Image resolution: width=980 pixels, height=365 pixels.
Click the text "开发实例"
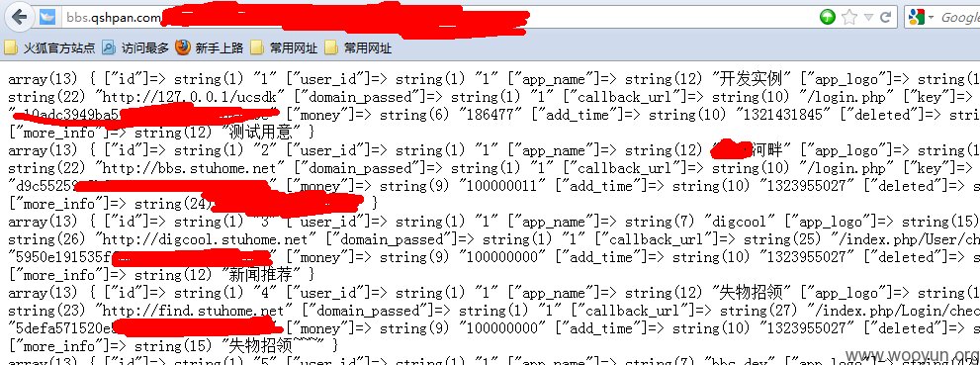pyautogui.click(x=751, y=79)
